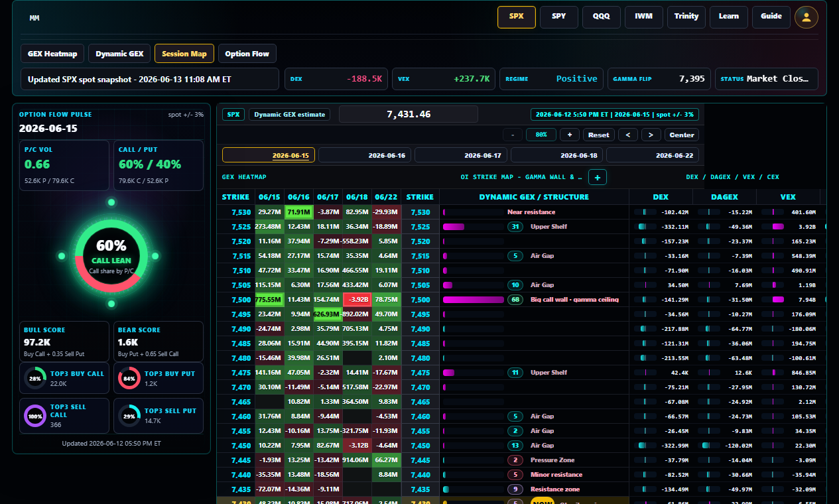Click the magenta gamma bar for strike 7,500

tap(474, 300)
